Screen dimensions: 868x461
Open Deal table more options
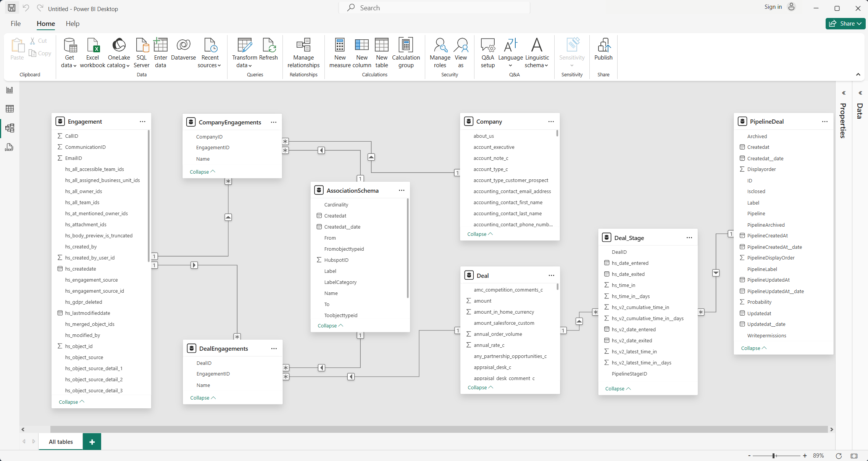551,276
